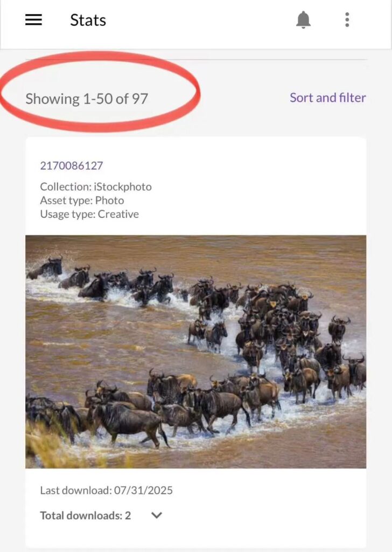Select the Collection: iStockphoto text
Image resolution: width=392 pixels, height=552 pixels.
tap(96, 187)
